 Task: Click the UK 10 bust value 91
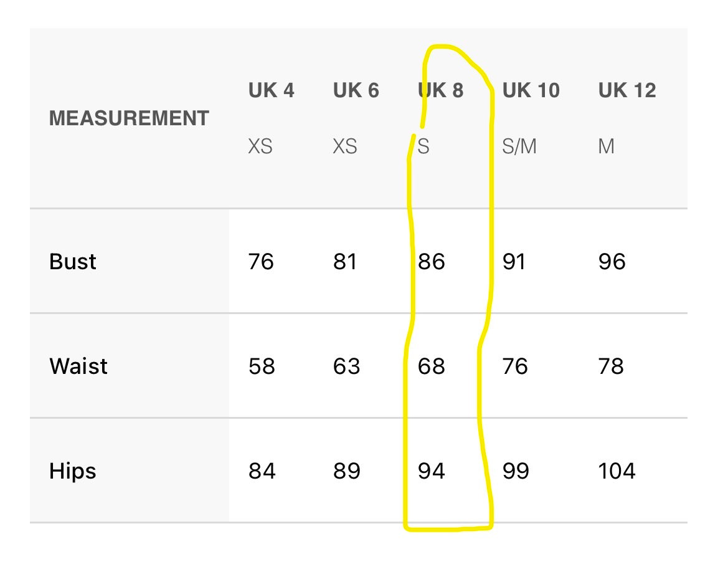514,261
